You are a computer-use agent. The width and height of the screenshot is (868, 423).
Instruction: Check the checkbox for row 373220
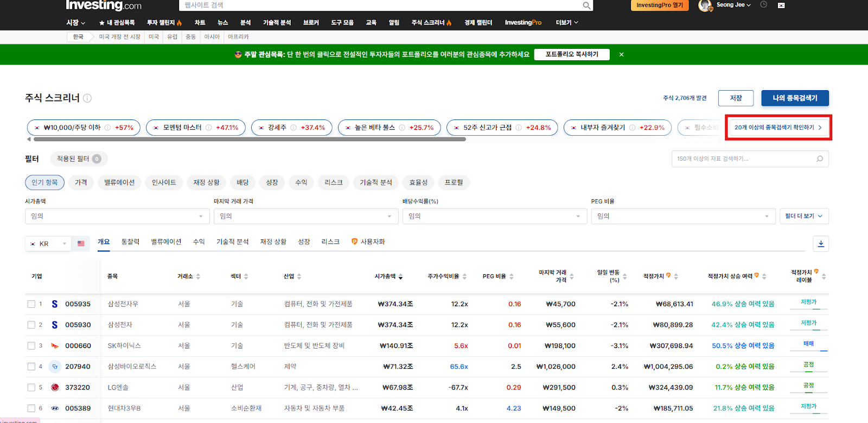(31, 388)
